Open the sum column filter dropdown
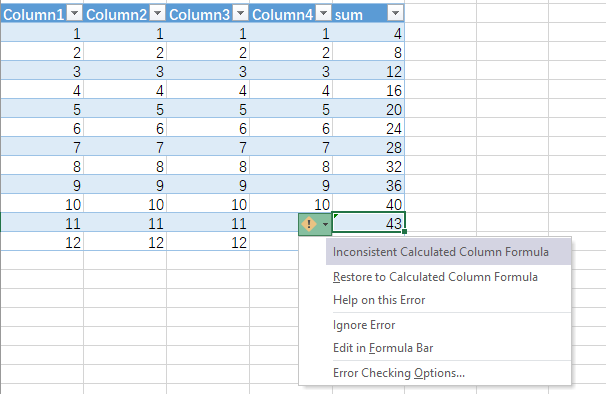This screenshot has width=606, height=394. (x=395, y=14)
